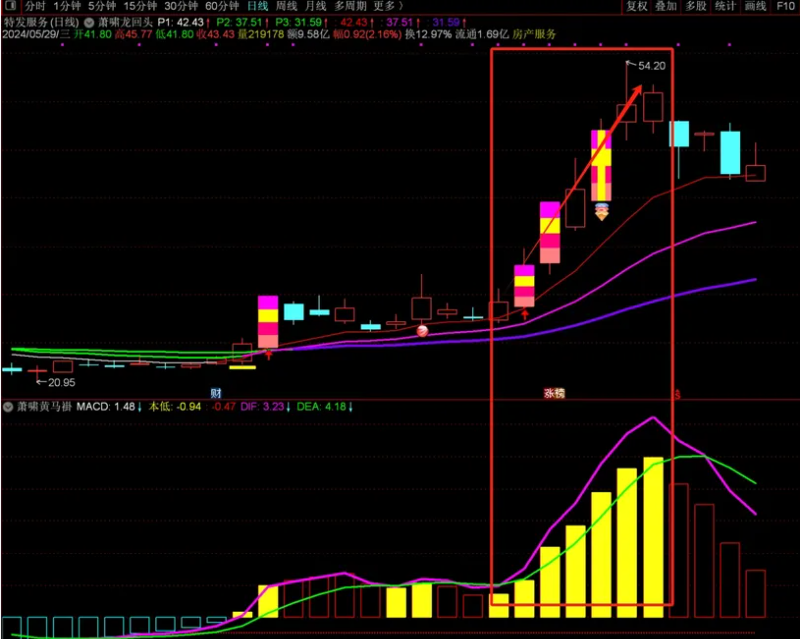Click the 20.95 low price label

coord(61,382)
